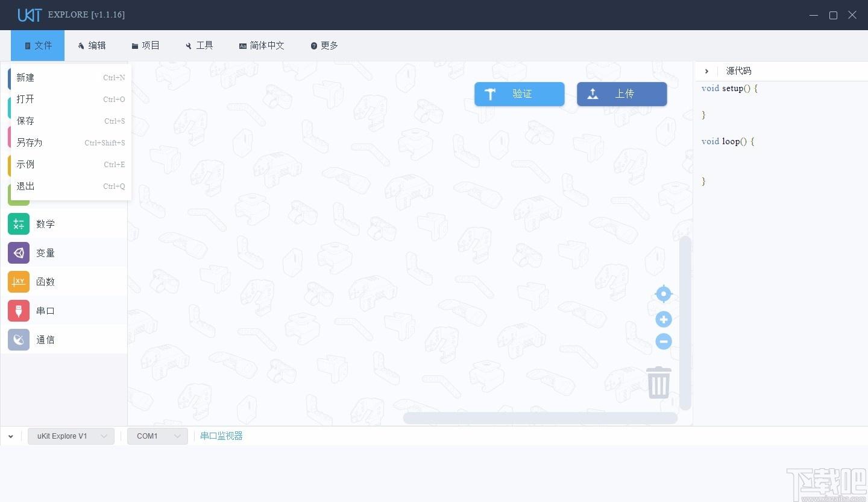This screenshot has width=868, height=502.
Task: Click the 验证 verify button
Action: click(520, 94)
